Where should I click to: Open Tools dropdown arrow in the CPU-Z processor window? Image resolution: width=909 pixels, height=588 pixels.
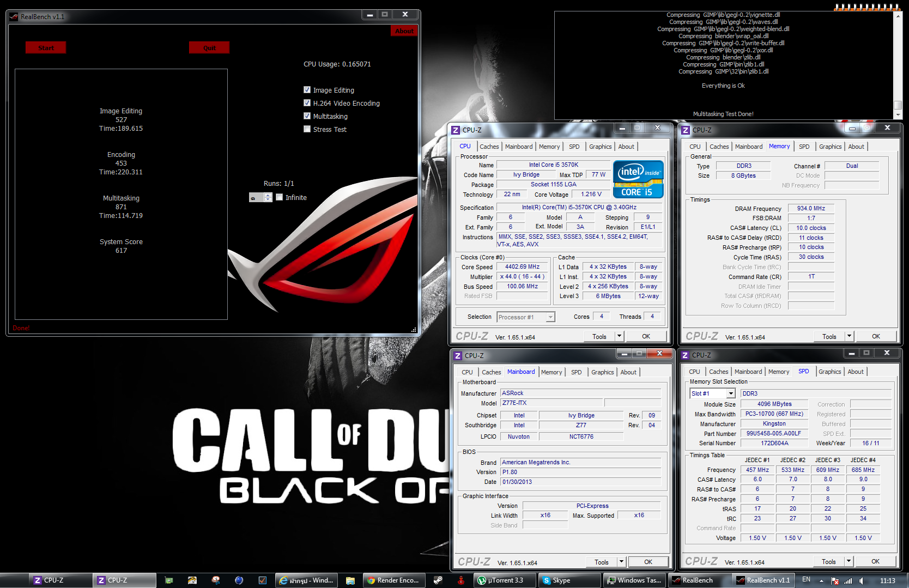click(619, 336)
